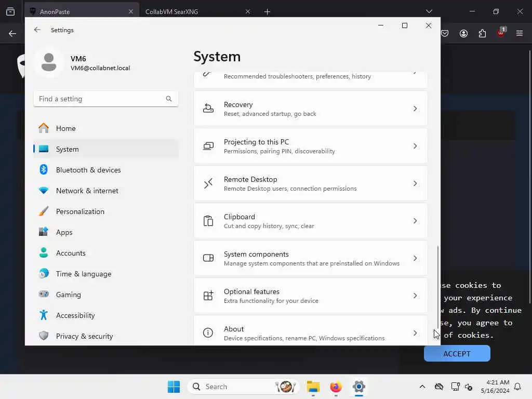Open the Firefox extensions puzzle icon

coord(482,33)
